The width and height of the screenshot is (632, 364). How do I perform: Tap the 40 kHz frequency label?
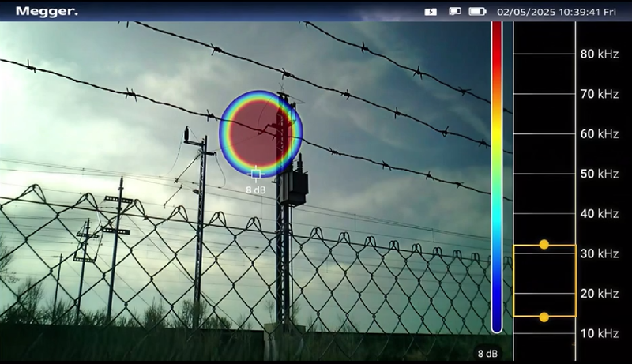click(600, 213)
